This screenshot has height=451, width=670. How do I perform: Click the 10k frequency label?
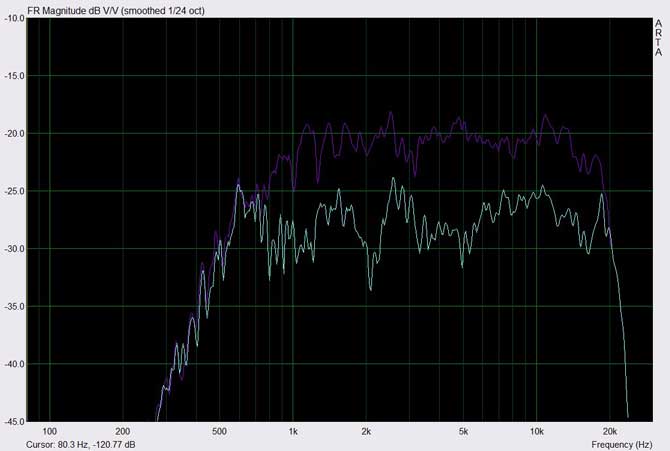click(537, 432)
